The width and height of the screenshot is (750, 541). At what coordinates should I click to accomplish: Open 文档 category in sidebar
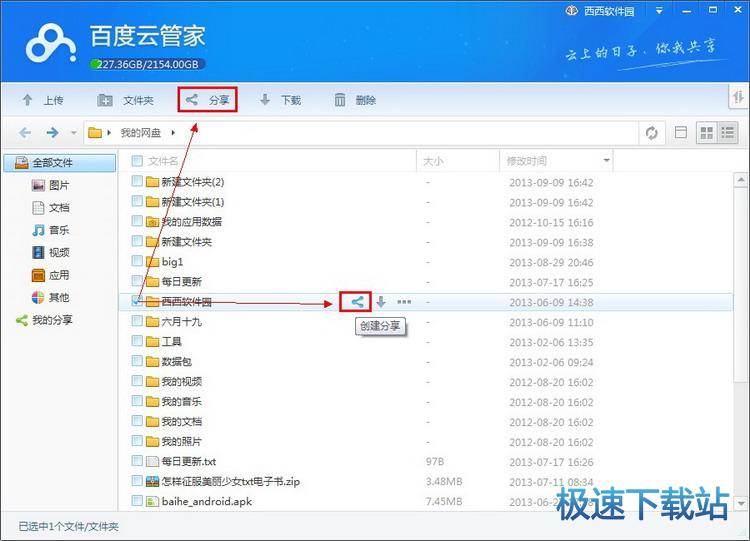pos(50,208)
